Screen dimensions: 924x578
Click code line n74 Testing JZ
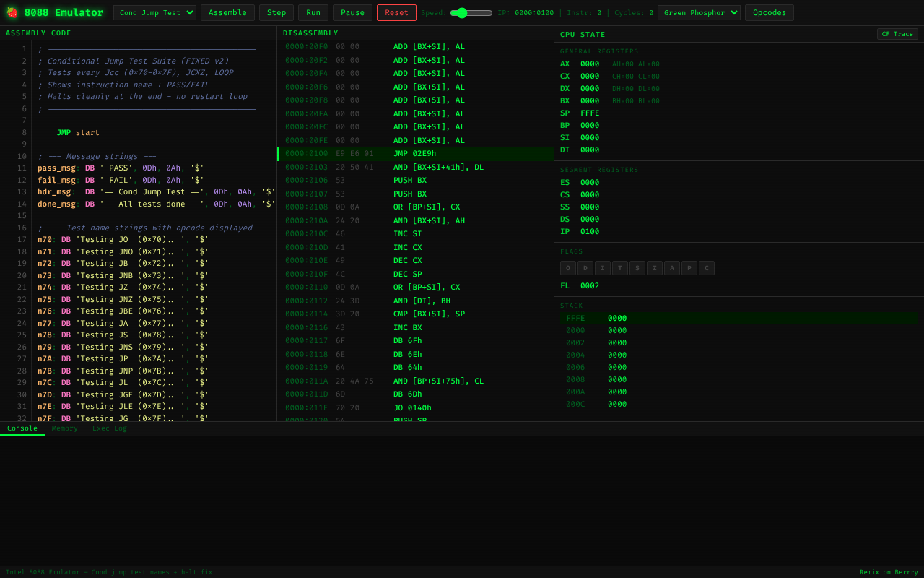123,288
